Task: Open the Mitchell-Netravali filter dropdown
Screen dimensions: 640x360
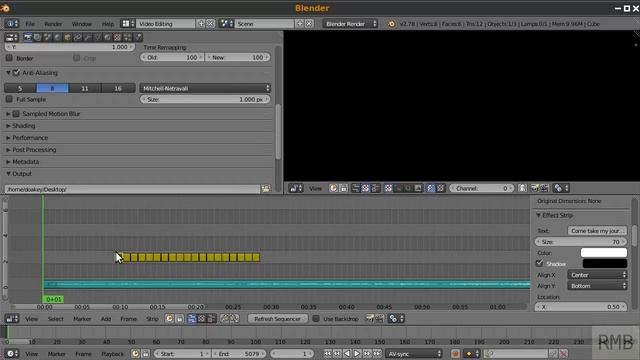Action: pyautogui.click(x=205, y=88)
